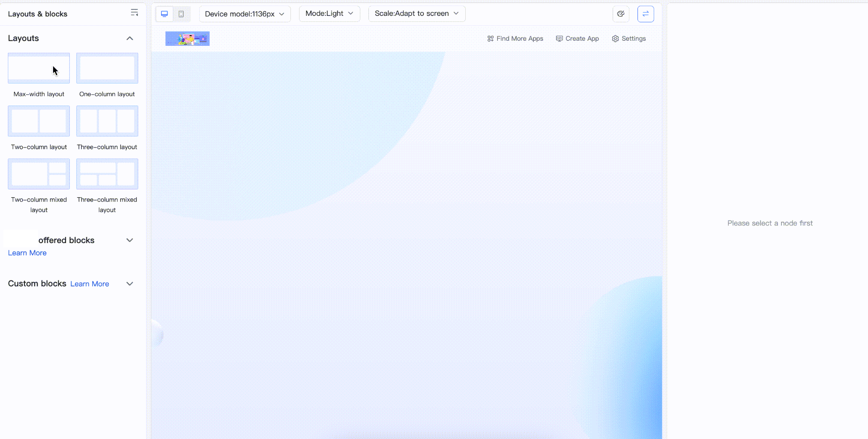Click the One-column layout label
This screenshot has height=439, width=868.
click(107, 94)
